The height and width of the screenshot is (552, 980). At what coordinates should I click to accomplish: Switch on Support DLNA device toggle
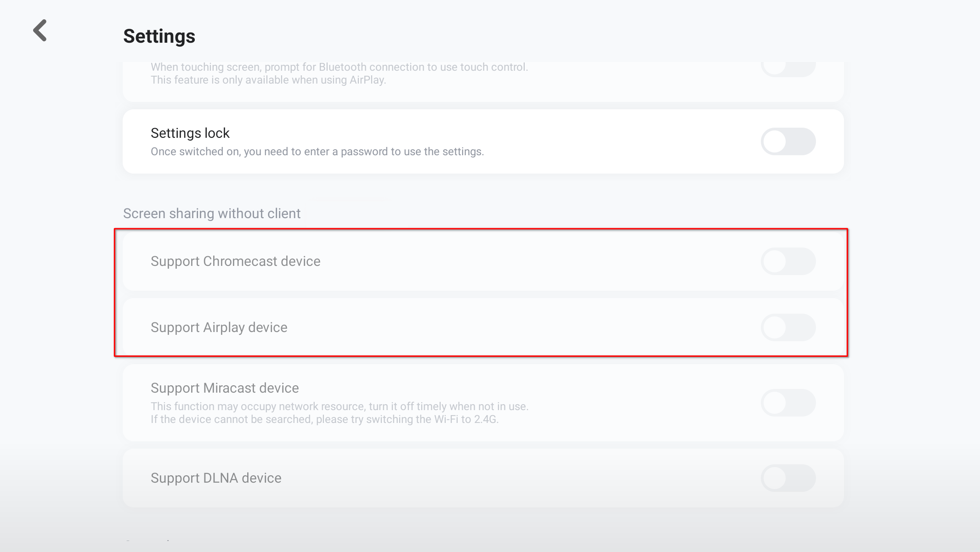click(788, 478)
